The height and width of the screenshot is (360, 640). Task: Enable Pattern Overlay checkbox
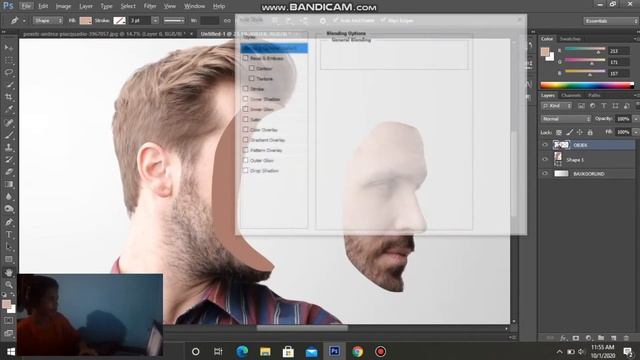pyautogui.click(x=246, y=150)
